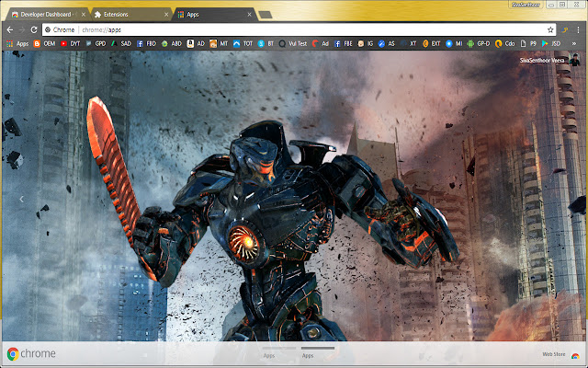
Task: Switch to the Extensions tab
Action: coord(131,15)
